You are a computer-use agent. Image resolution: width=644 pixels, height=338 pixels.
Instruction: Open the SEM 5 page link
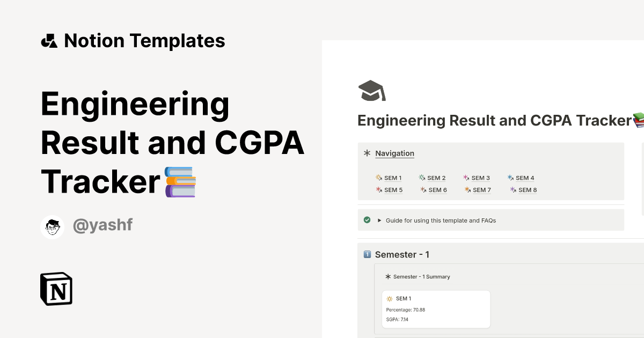click(x=393, y=189)
